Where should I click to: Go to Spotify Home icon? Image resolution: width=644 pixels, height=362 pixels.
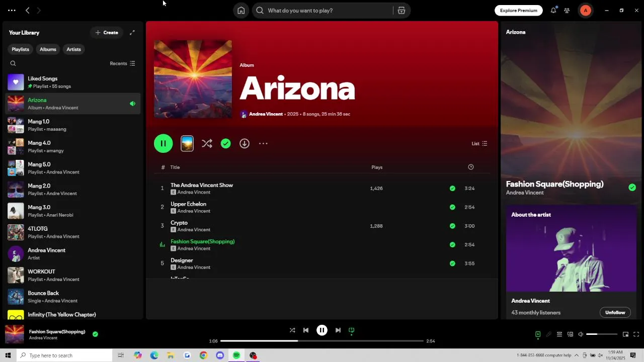point(241,11)
